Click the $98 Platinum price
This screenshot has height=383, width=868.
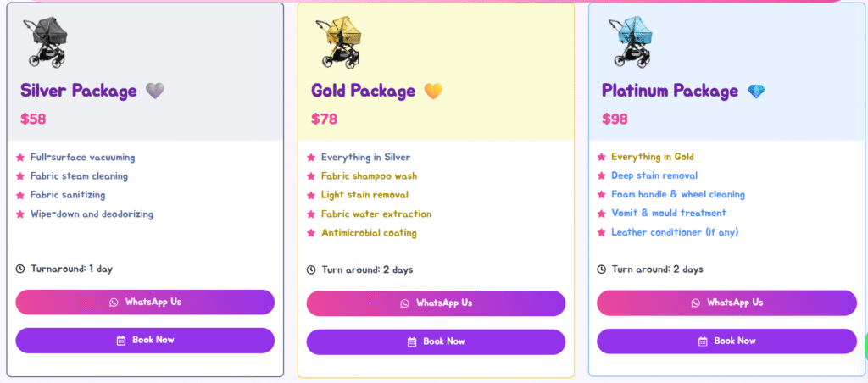[615, 119]
